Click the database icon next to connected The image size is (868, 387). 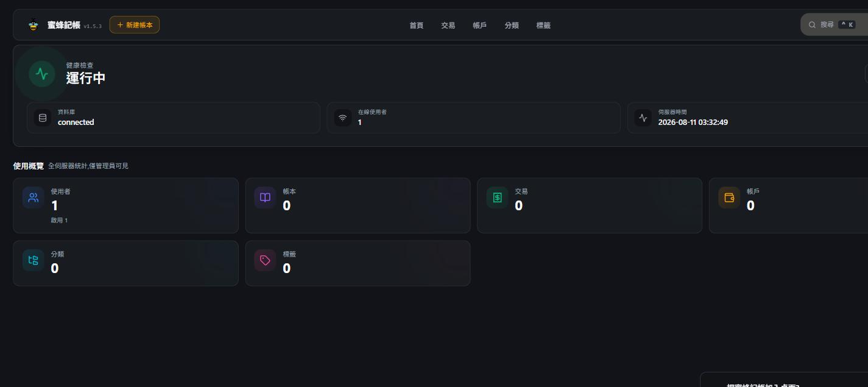coord(43,118)
